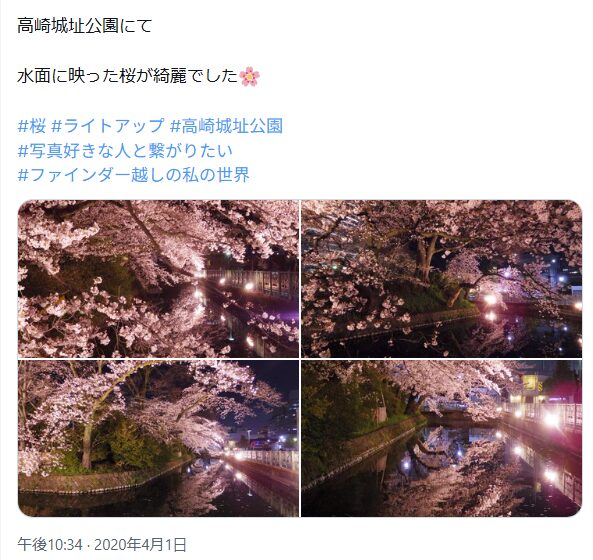The height and width of the screenshot is (560, 593).
Task: Open the #ライトアップ hashtag
Action: tap(108, 126)
